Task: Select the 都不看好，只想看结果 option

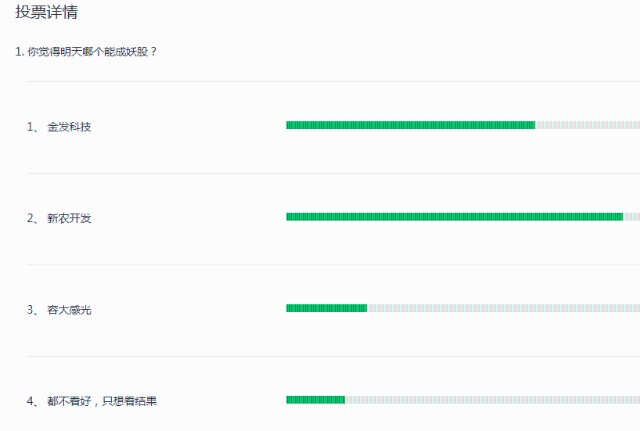Action: tap(102, 401)
